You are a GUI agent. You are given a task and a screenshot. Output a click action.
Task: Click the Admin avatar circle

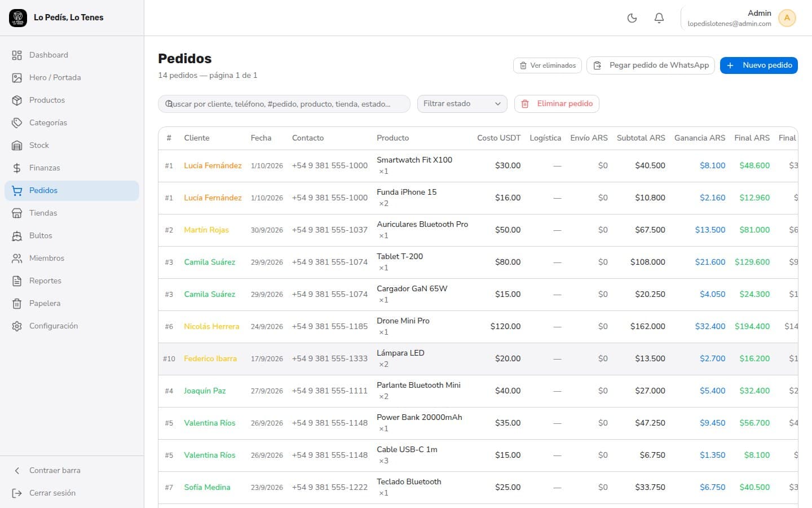point(787,18)
